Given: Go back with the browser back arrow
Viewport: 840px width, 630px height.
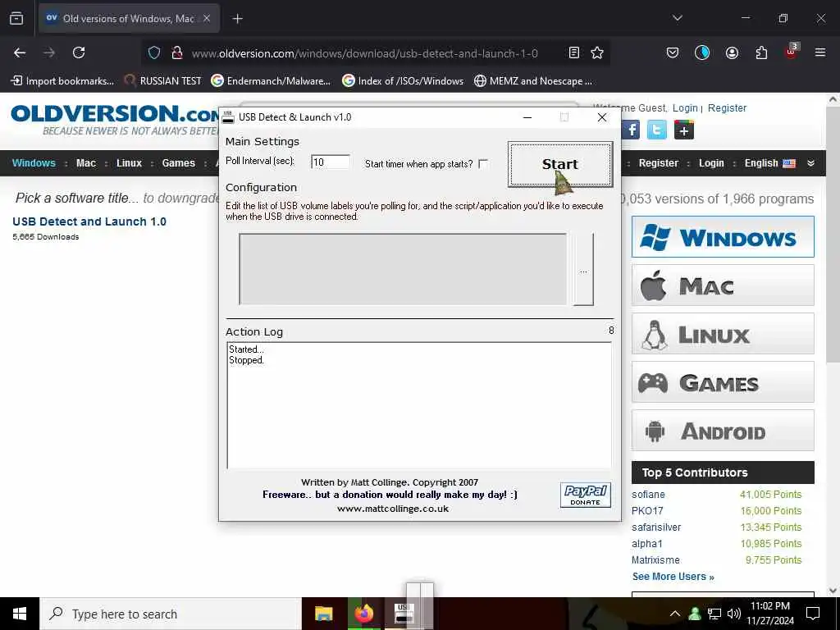Looking at the screenshot, I should (x=20, y=52).
